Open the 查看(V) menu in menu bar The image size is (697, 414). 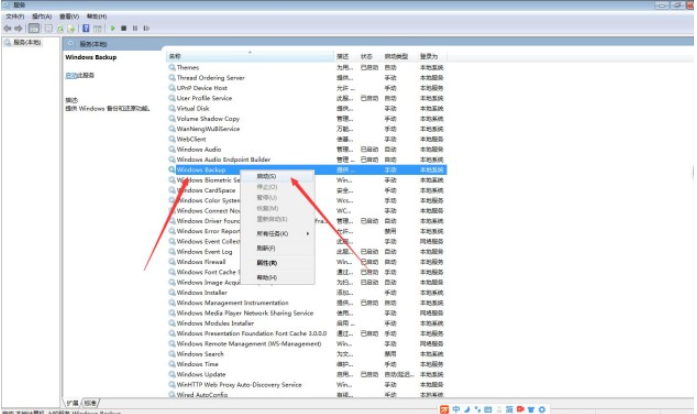pyautogui.click(x=69, y=16)
